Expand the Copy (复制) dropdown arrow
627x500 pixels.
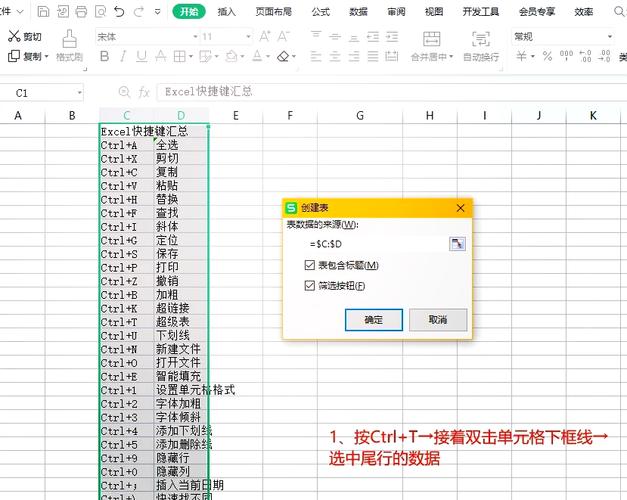click(46, 57)
